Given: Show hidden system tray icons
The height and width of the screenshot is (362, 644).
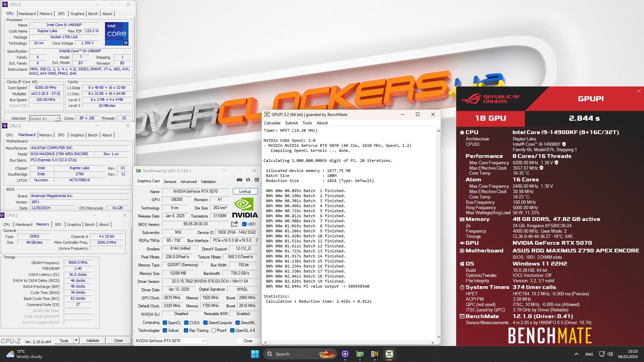Looking at the screenshot, I should click(x=576, y=354).
